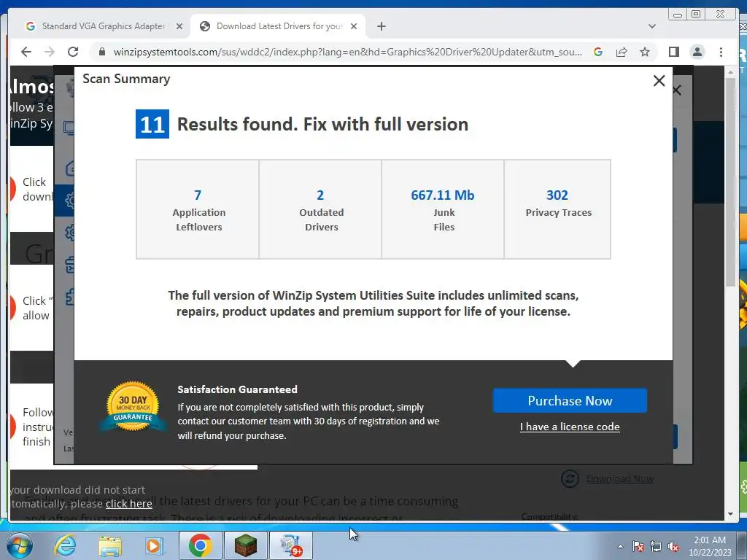
Task: Open the 'I have a license code' link
Action: [570, 427]
